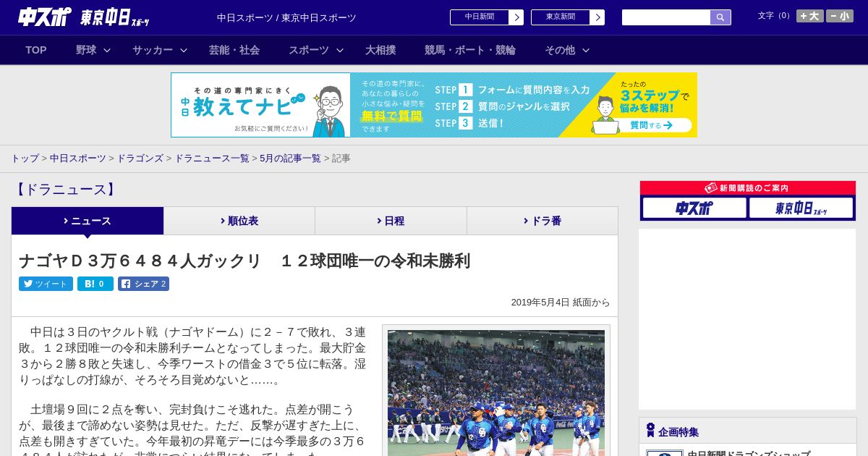Select the ニュース tab
Screen dimensions: 868x456
[x=88, y=221]
